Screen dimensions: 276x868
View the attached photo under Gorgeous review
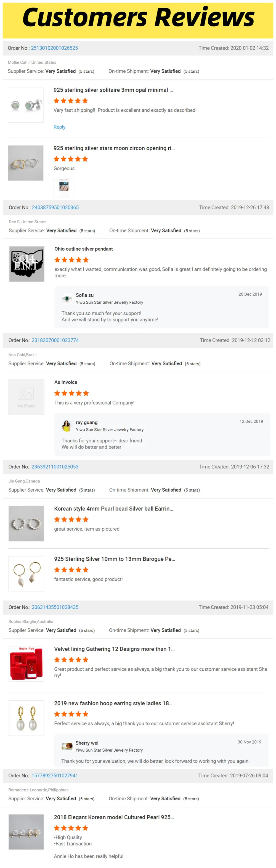[64, 187]
